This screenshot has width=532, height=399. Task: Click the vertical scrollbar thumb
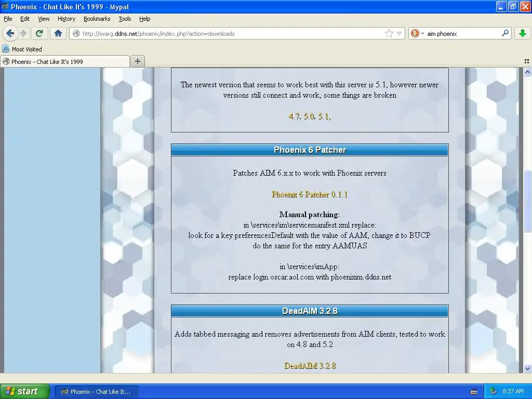(527, 201)
